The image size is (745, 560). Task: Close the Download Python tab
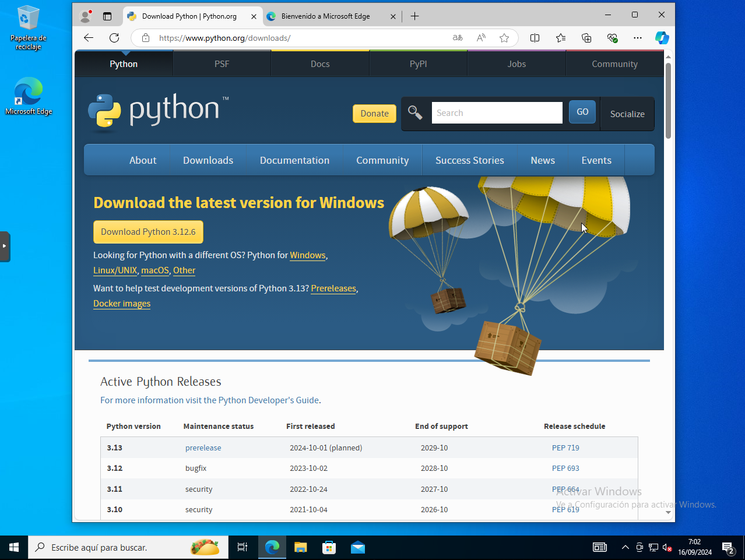click(254, 16)
